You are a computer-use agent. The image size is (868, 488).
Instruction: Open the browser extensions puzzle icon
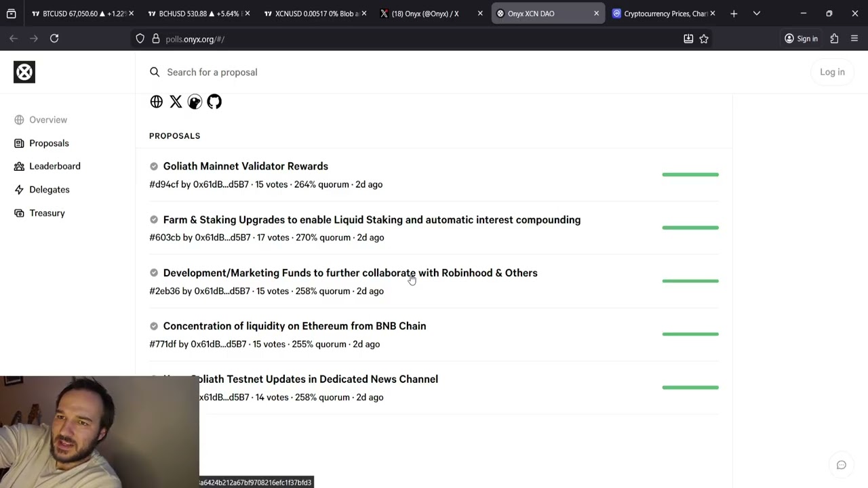click(834, 39)
